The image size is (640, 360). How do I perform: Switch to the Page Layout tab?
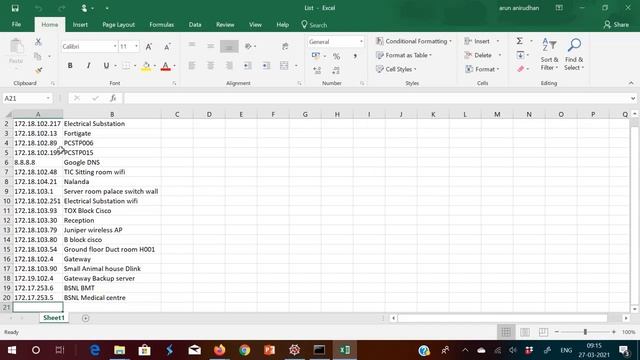pos(118,24)
